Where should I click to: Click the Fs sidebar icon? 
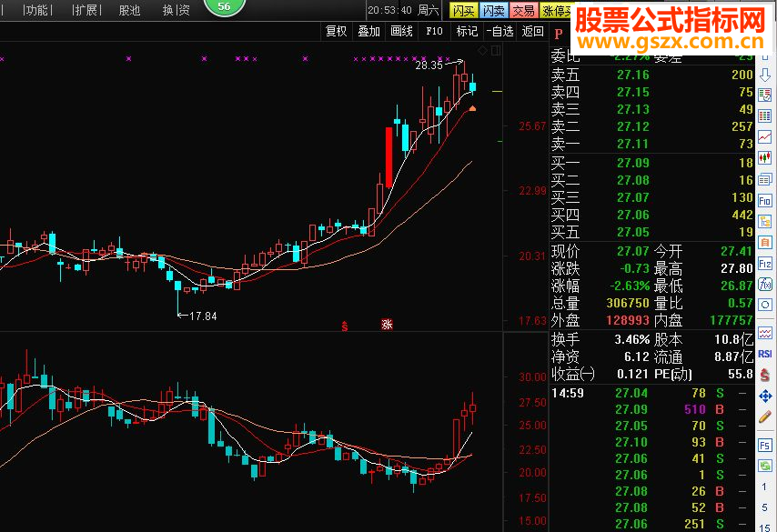click(x=765, y=446)
